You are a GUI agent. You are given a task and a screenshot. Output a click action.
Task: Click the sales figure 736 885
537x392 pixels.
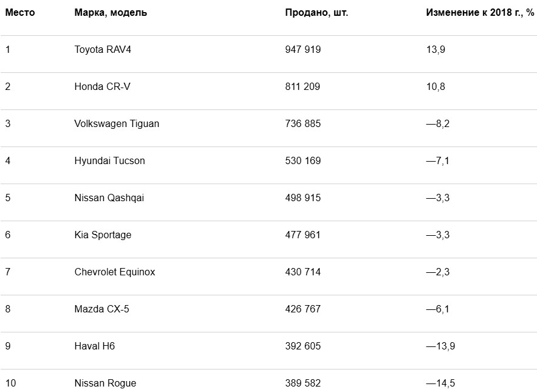click(303, 124)
